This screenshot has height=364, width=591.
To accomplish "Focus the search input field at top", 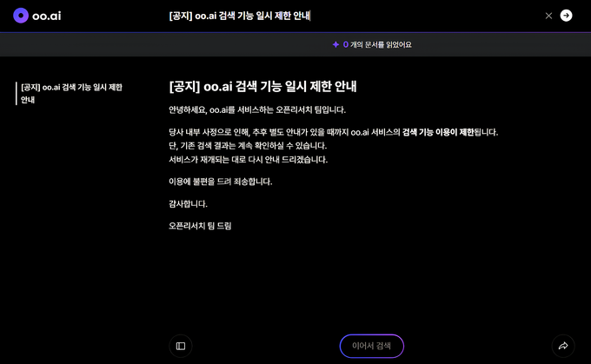I will [348, 16].
